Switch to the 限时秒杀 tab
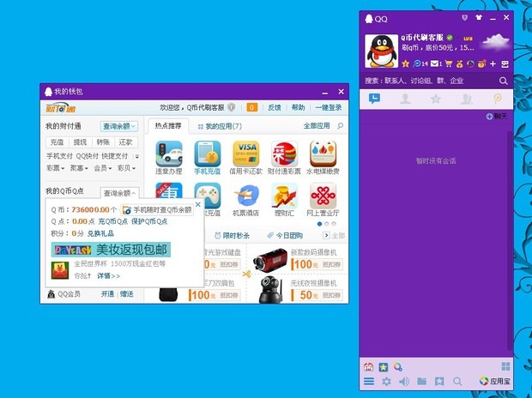The image size is (532, 398). (232, 236)
